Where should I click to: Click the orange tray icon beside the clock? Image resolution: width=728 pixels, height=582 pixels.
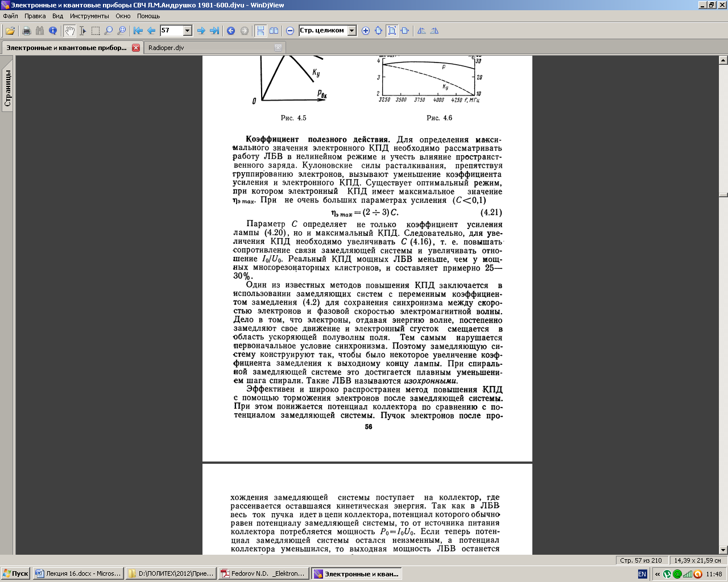(697, 574)
